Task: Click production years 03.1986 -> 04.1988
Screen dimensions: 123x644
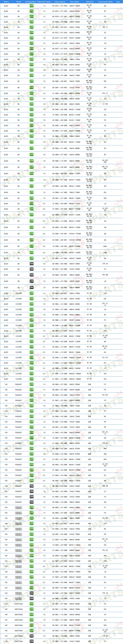Action: pyautogui.click(x=60, y=342)
